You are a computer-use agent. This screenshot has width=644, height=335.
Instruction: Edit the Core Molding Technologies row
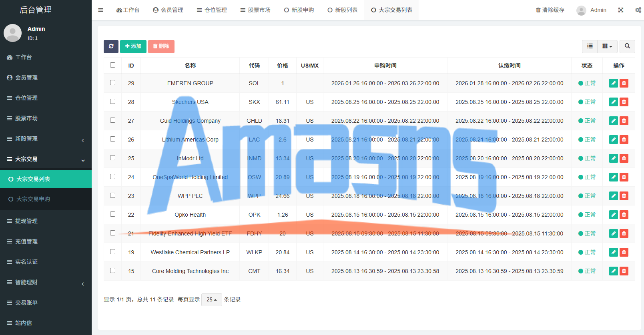click(x=614, y=271)
